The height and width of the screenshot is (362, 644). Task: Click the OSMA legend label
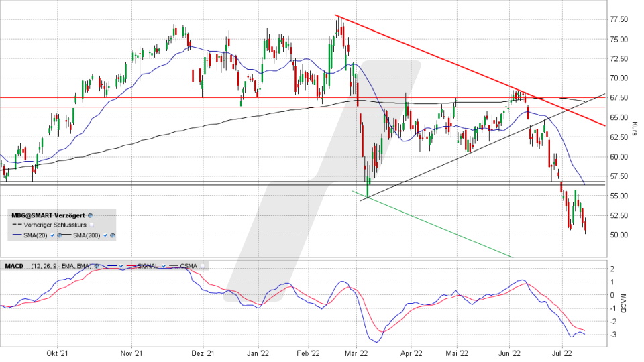(189, 266)
